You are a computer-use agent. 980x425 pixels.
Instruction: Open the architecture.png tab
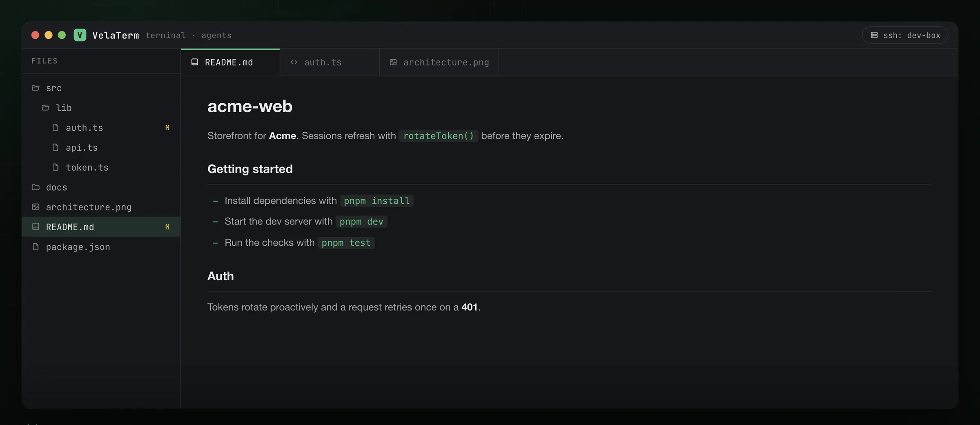pos(439,62)
